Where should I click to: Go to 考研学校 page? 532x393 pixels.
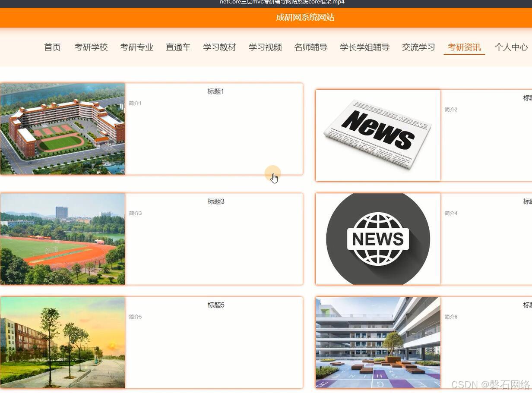(91, 47)
